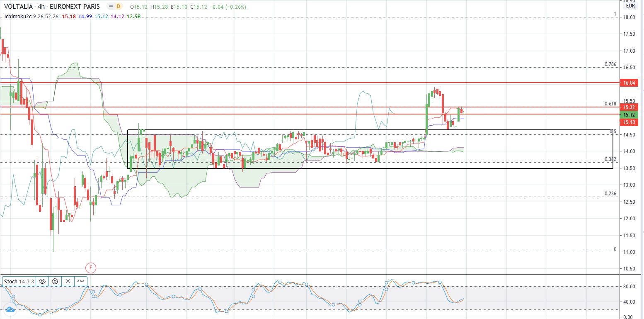Click the orange D data status badge
This screenshot has width=644, height=319.
click(x=119, y=7)
